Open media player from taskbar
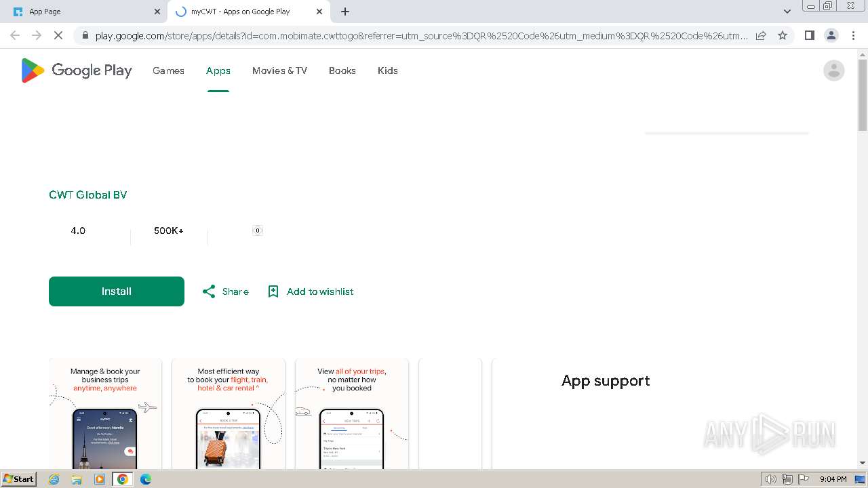The image size is (868, 488). 100,479
